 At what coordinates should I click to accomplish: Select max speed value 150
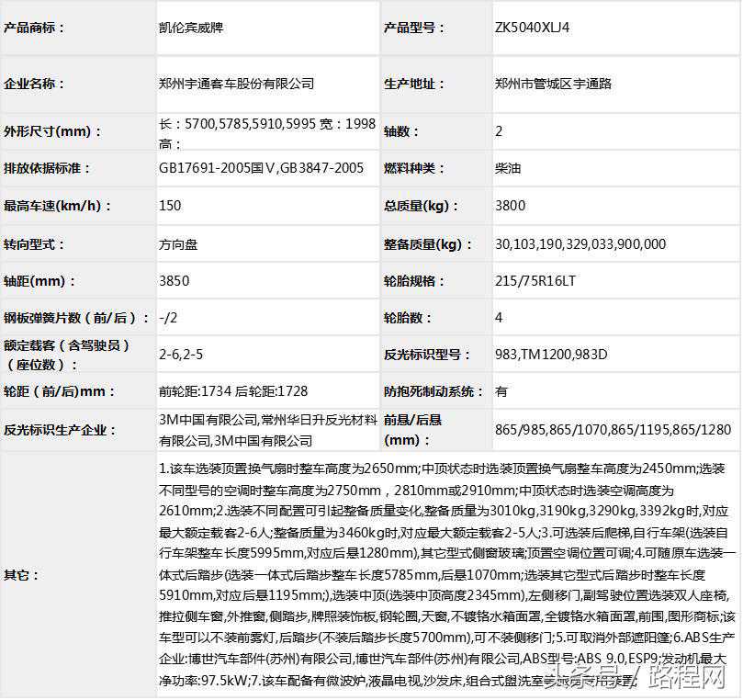click(170, 206)
